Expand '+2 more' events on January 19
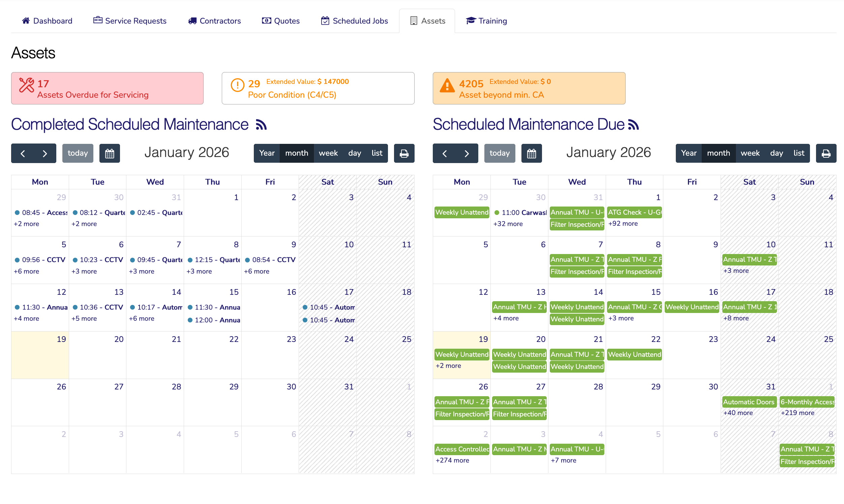 [x=449, y=366]
